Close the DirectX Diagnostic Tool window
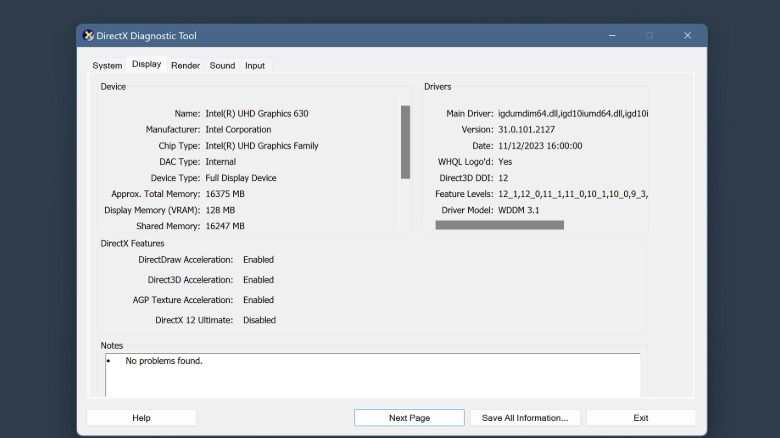 click(687, 36)
